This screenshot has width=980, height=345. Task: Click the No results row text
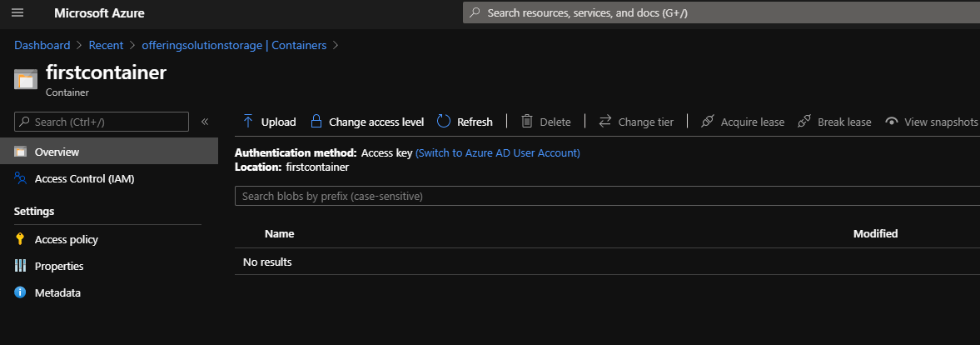point(267,262)
